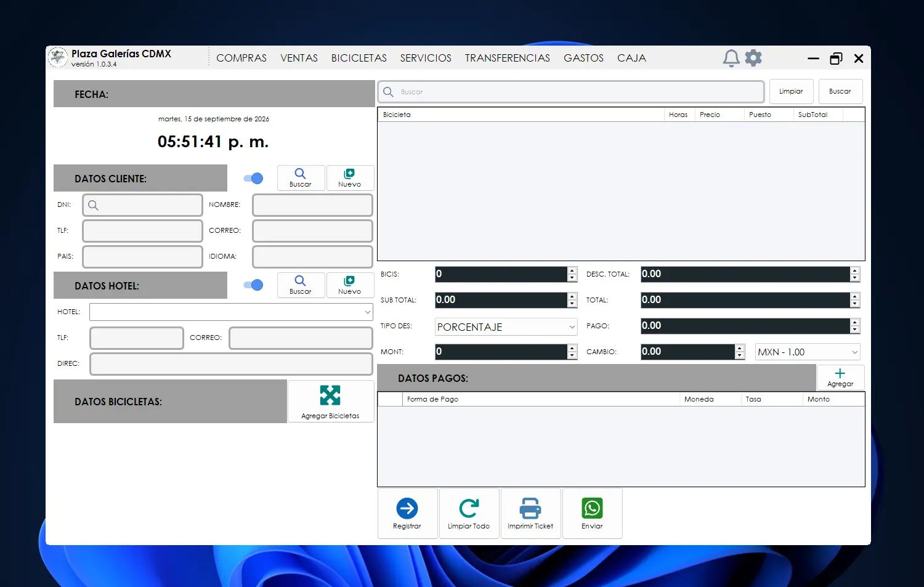Send via WhatsApp with Enviar
Screen dimensions: 924x587
[x=592, y=514]
